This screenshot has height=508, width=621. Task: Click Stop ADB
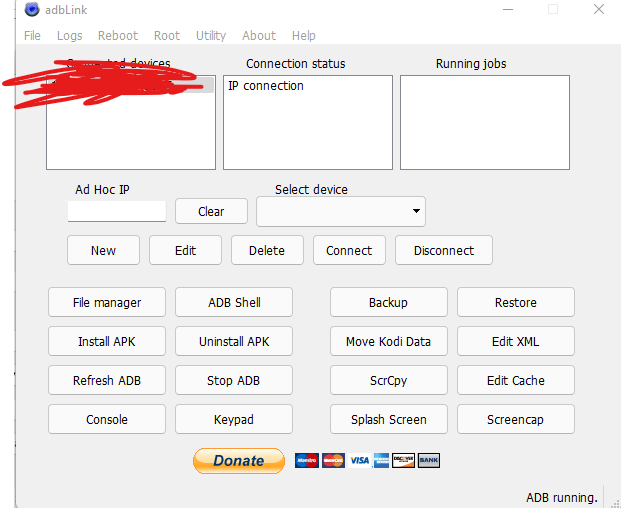point(234,380)
